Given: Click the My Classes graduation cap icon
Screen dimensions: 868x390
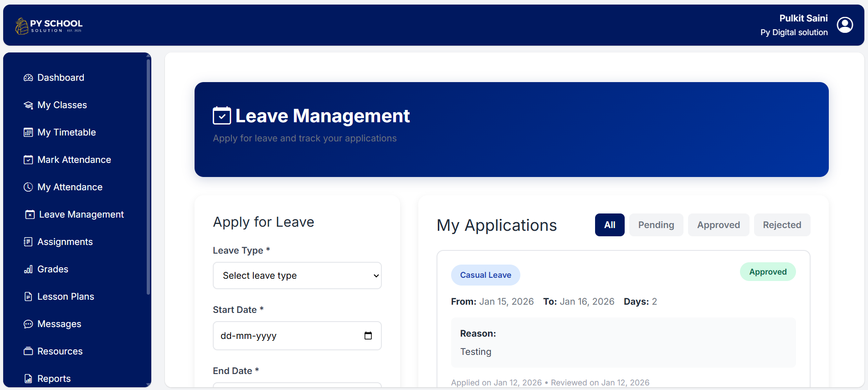Looking at the screenshot, I should pos(28,105).
